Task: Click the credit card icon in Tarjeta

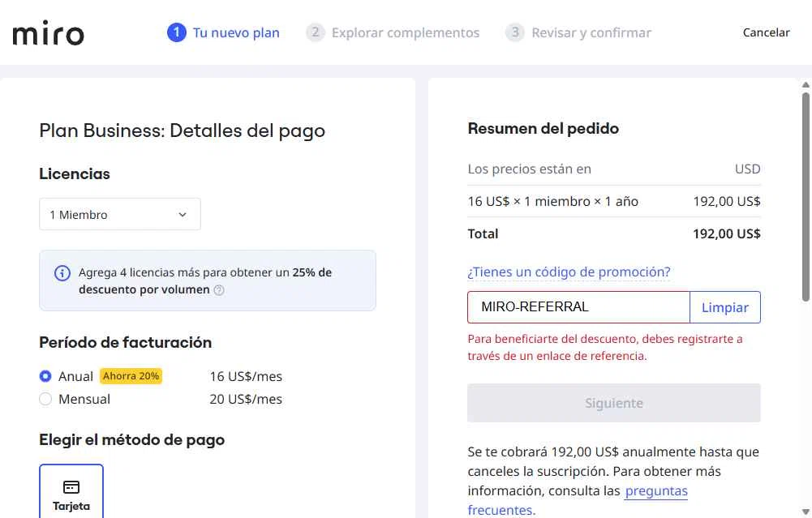Action: pyautogui.click(x=71, y=487)
